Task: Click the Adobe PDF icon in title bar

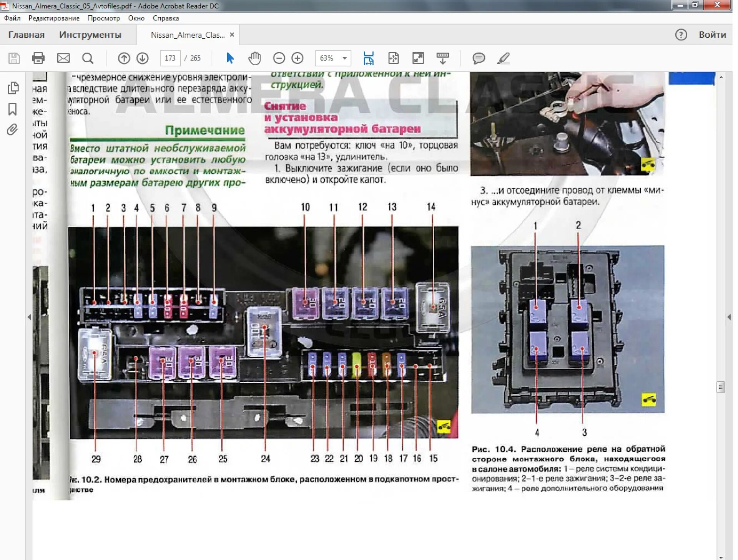Action: click(x=5, y=6)
